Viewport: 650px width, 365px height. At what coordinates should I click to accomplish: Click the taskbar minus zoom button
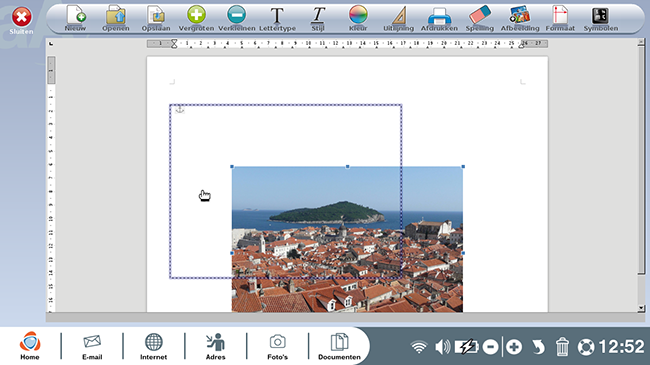click(490, 347)
